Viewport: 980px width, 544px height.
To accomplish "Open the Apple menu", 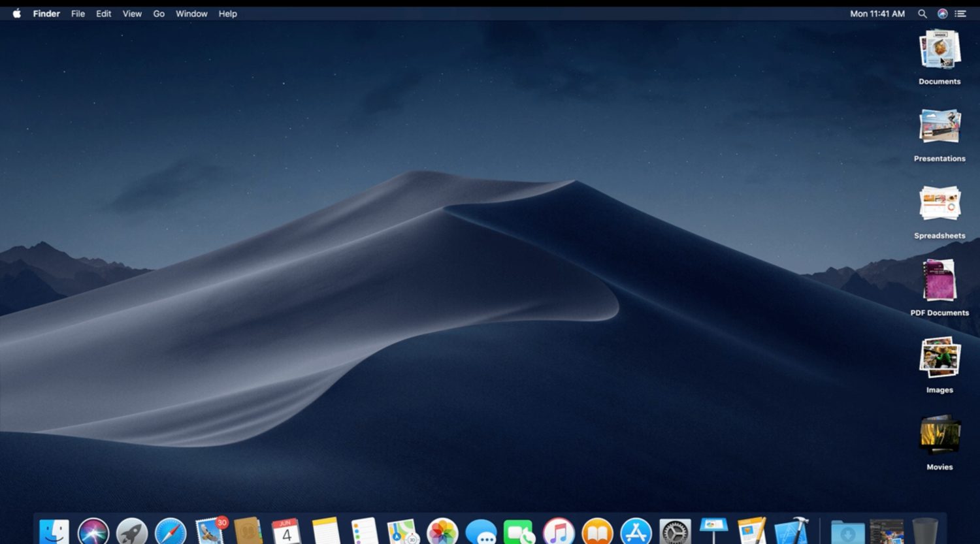I will coord(17,13).
